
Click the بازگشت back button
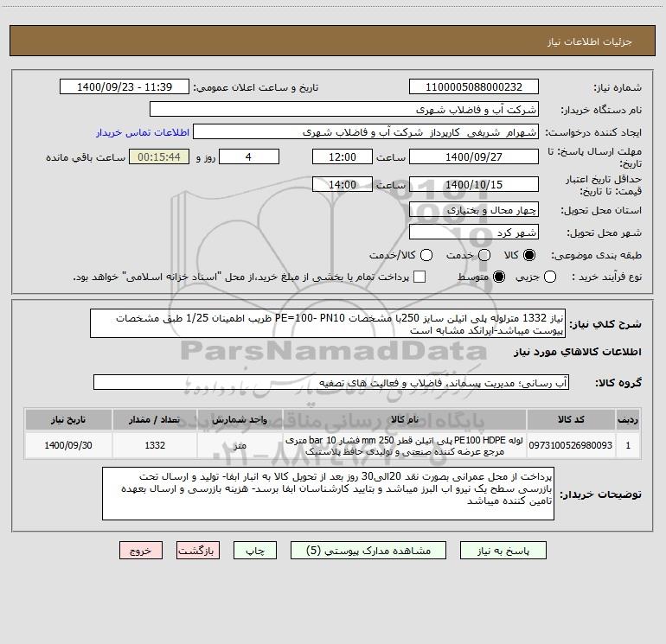(x=198, y=551)
